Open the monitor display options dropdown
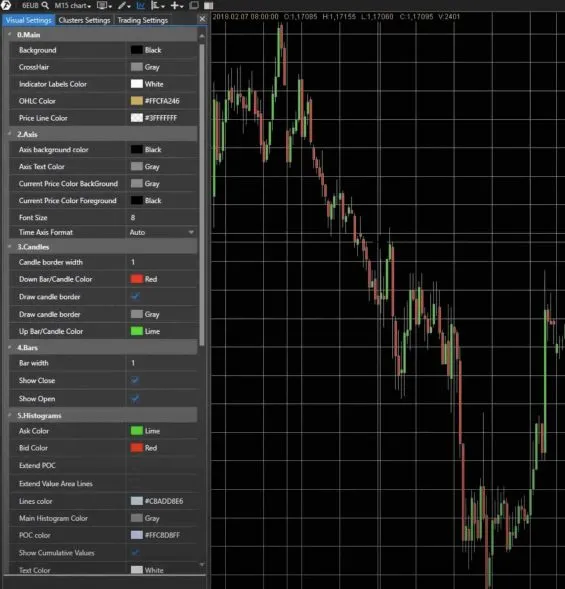 pyautogui.click(x=104, y=6)
